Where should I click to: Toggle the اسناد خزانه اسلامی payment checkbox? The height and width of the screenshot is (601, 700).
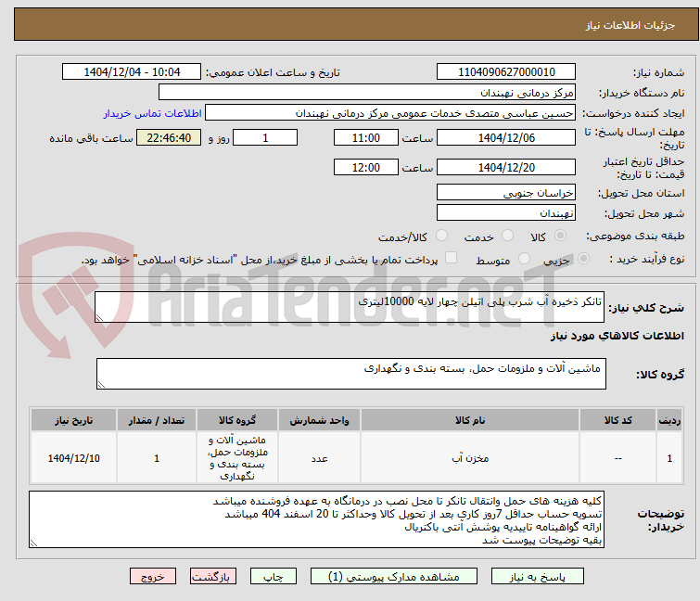[452, 258]
